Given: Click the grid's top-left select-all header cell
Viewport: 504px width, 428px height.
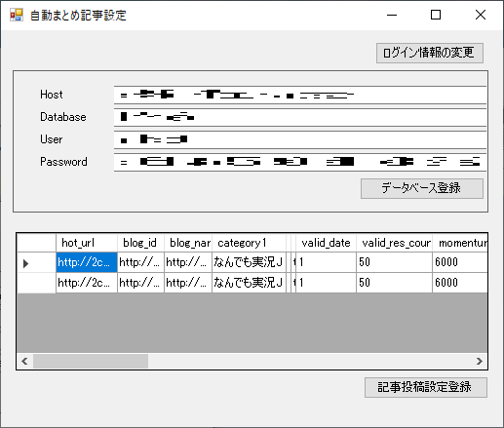Looking at the screenshot, I should (36, 243).
